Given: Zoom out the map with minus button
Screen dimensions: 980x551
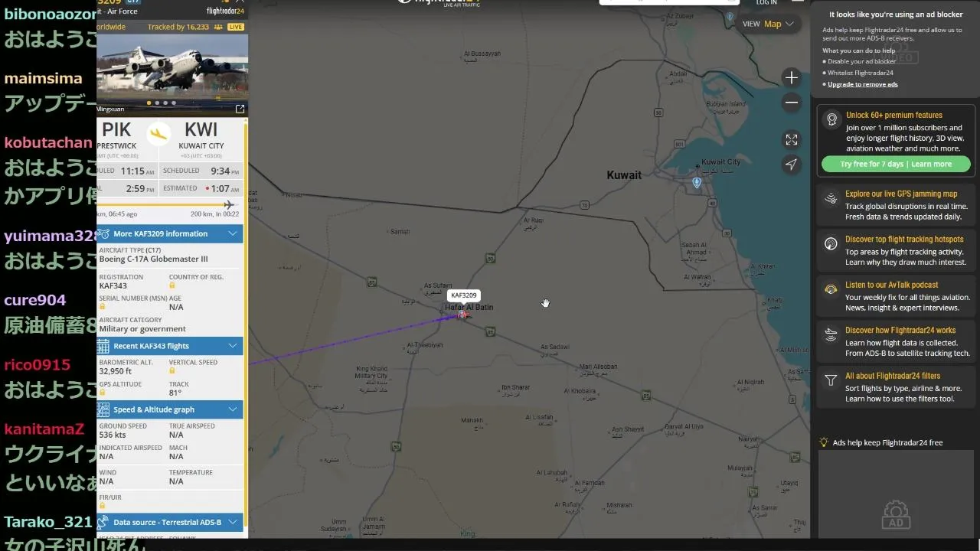Looking at the screenshot, I should click(x=792, y=103).
